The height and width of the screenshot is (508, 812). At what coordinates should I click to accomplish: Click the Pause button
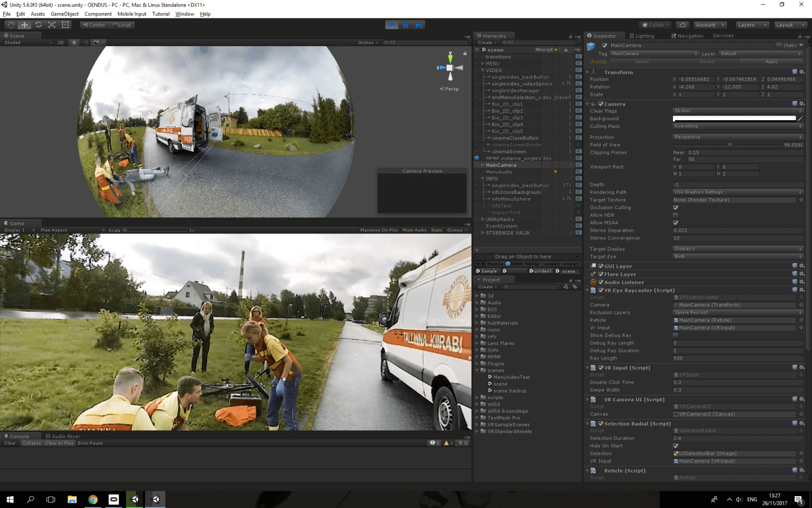click(405, 25)
